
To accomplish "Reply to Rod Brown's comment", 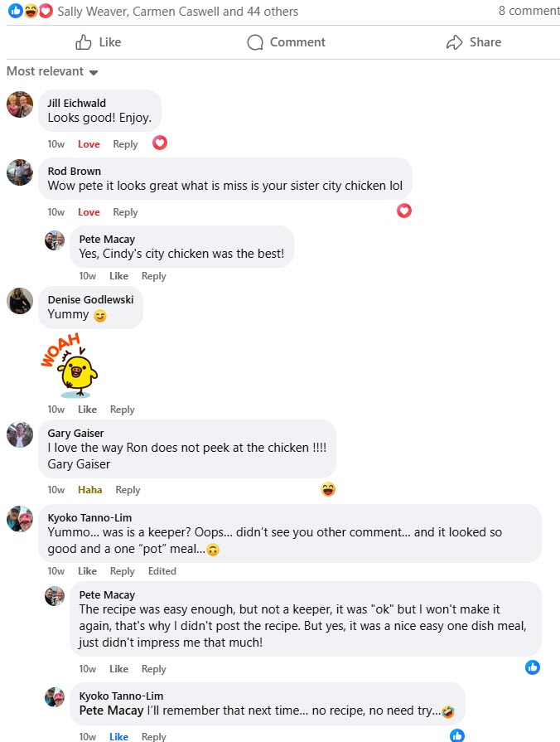I will point(125,211).
